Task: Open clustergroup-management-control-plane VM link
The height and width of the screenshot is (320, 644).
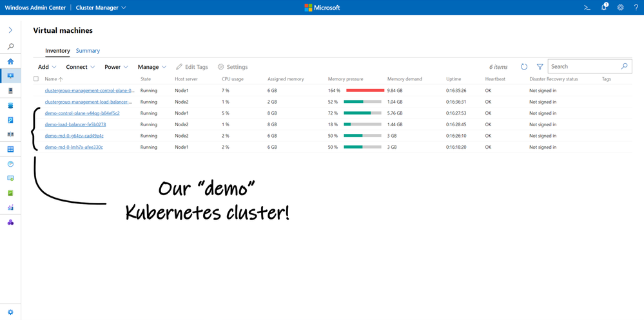Action: coord(90,90)
